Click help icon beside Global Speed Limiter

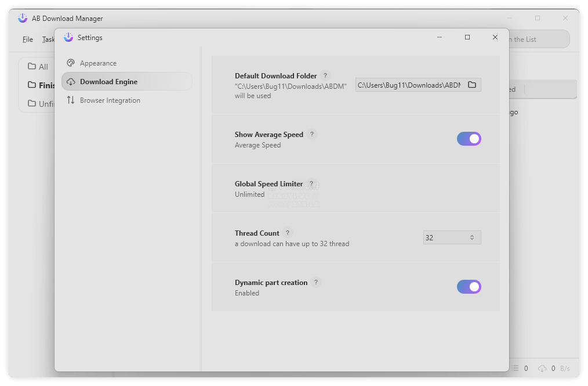(311, 183)
